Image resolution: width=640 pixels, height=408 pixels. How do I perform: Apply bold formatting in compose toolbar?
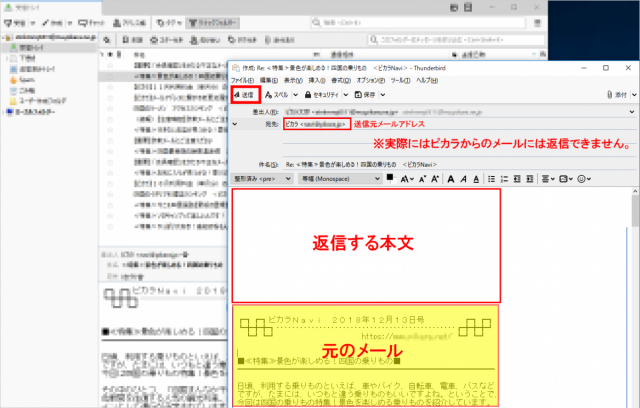click(x=450, y=179)
